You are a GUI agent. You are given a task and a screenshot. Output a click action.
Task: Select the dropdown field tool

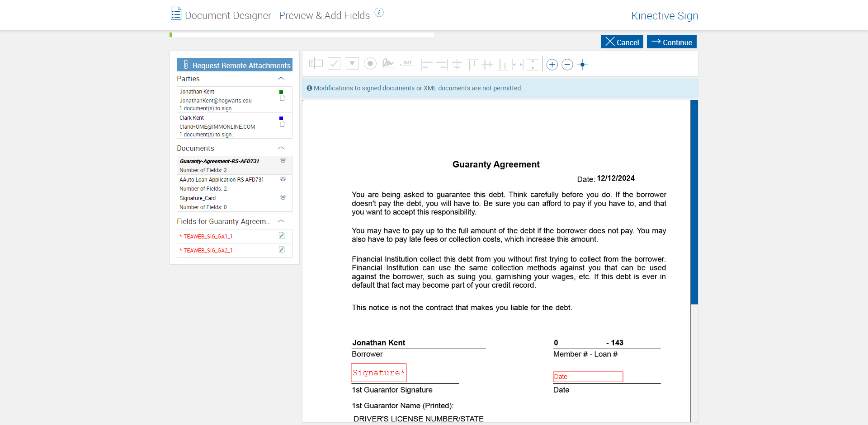coord(352,64)
